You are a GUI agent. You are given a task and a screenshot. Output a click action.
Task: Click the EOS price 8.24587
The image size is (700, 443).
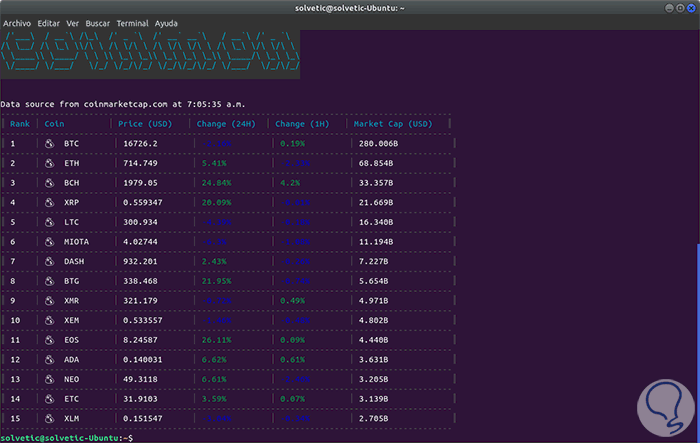[140, 340]
